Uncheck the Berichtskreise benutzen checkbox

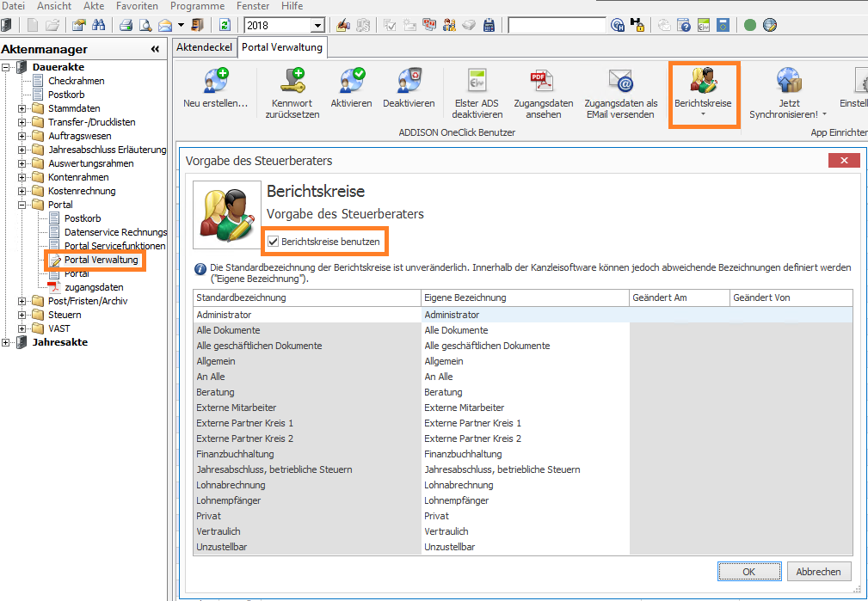tap(273, 242)
